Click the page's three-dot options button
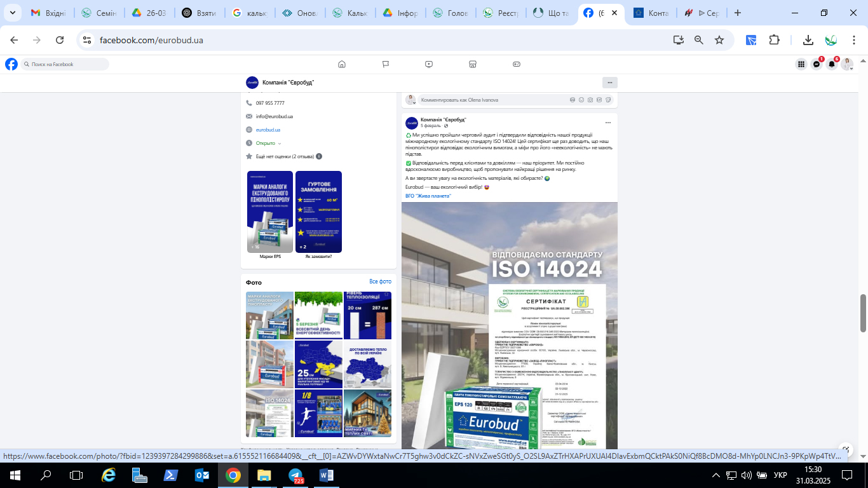868x488 pixels. [609, 83]
